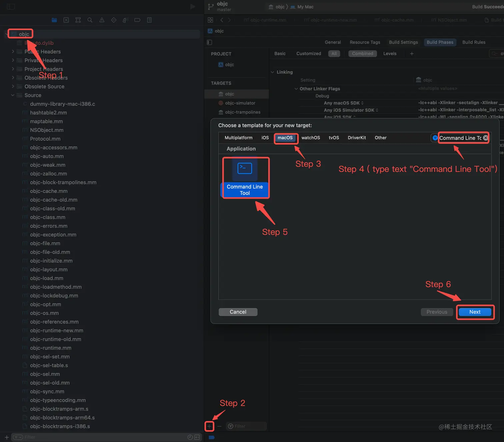
Task: Click the plus icon to add target
Action: point(209,426)
